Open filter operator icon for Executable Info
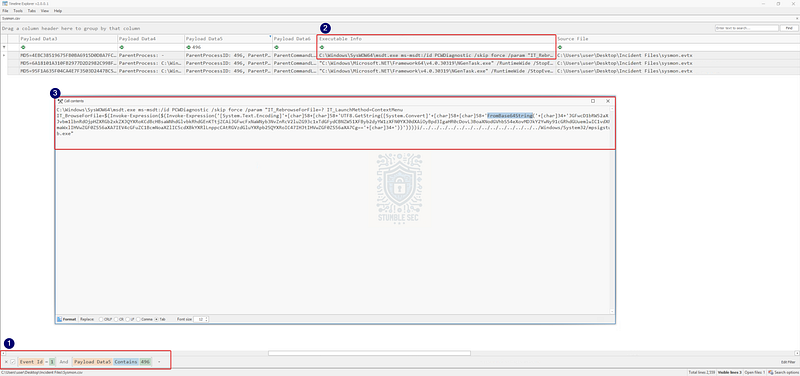 point(322,47)
